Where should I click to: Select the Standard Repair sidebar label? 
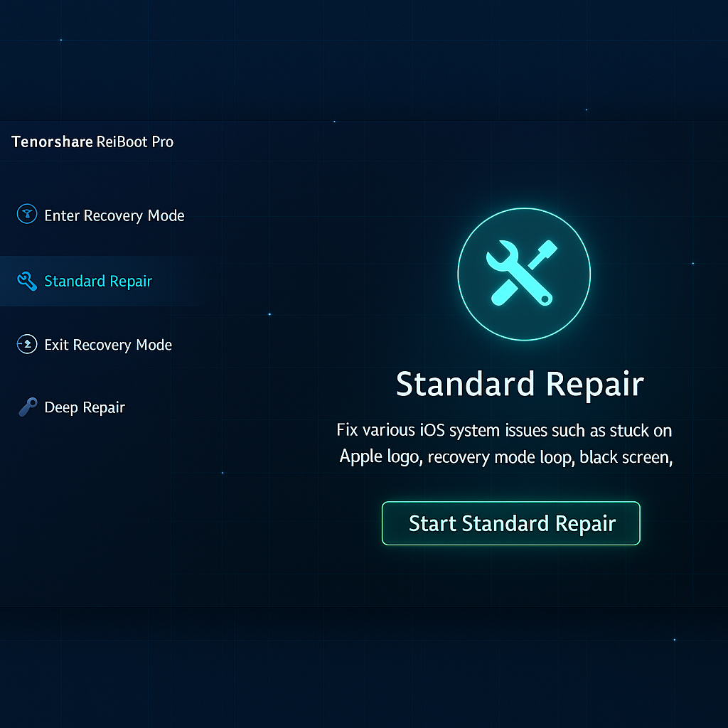pyautogui.click(x=98, y=282)
